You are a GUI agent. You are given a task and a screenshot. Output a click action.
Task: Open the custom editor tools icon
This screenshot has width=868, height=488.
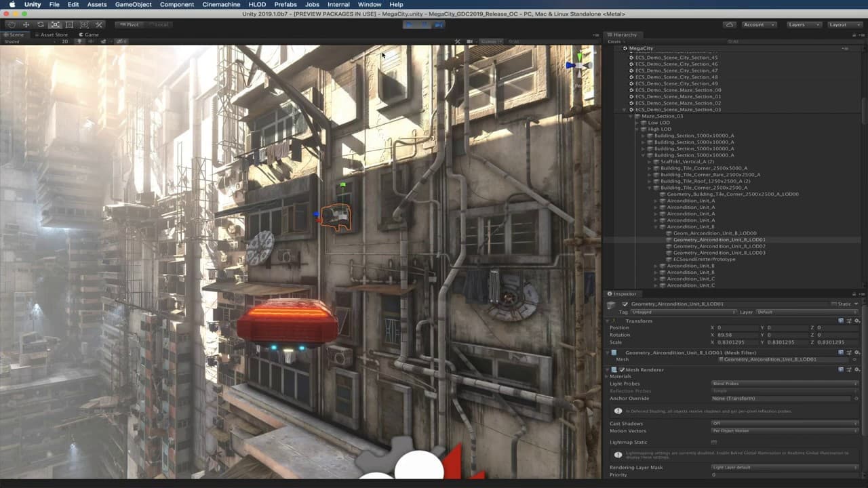(99, 25)
